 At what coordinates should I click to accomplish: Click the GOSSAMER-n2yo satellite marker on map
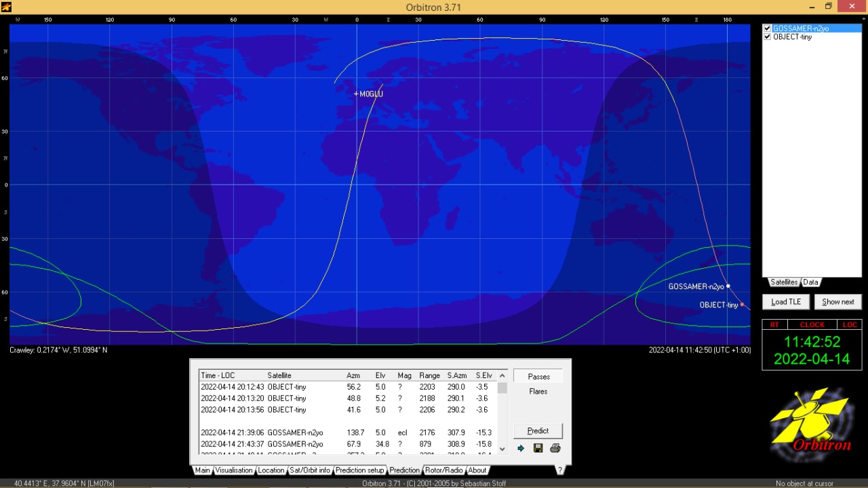[728, 286]
